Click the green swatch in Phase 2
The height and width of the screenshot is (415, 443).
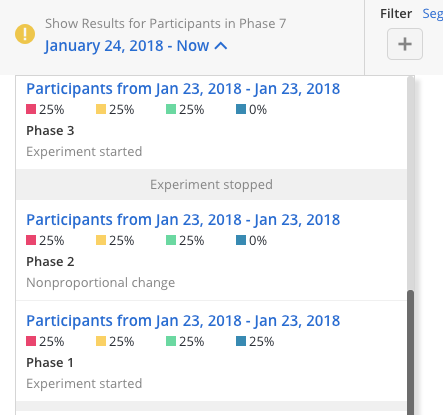pyautogui.click(x=171, y=240)
